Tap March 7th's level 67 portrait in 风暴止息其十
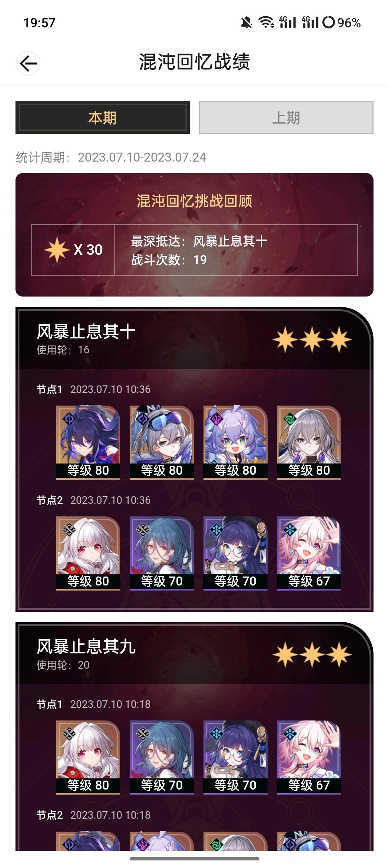389x868 pixels. tap(309, 553)
